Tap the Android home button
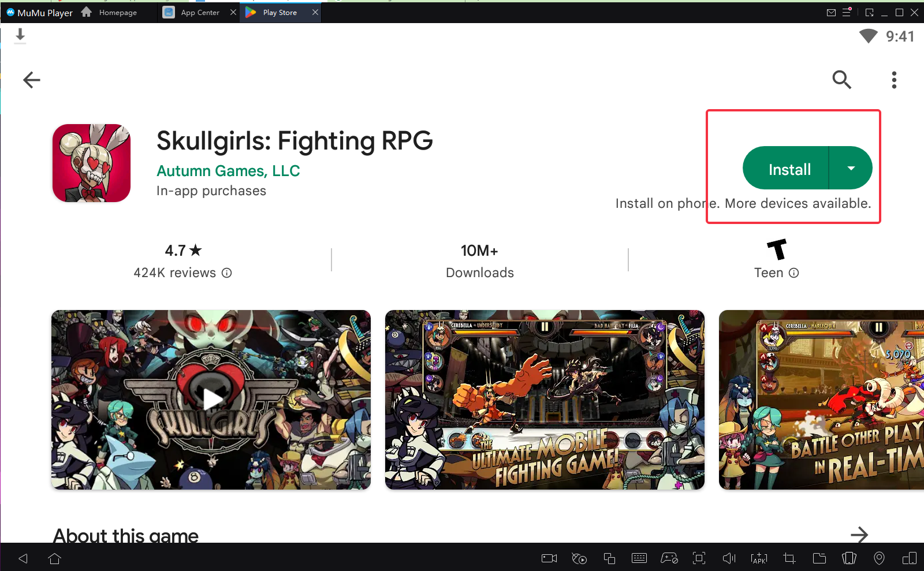 [x=55, y=558]
